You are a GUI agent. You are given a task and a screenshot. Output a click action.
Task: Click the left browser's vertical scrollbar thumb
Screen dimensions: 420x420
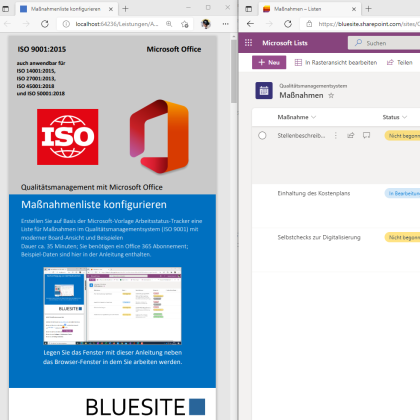[x=234, y=72]
